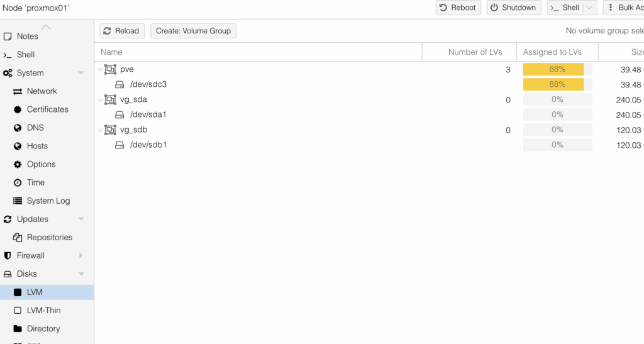Viewport: 644px width, 344px height.
Task: Collapse the pve volume group tree
Action: point(100,70)
